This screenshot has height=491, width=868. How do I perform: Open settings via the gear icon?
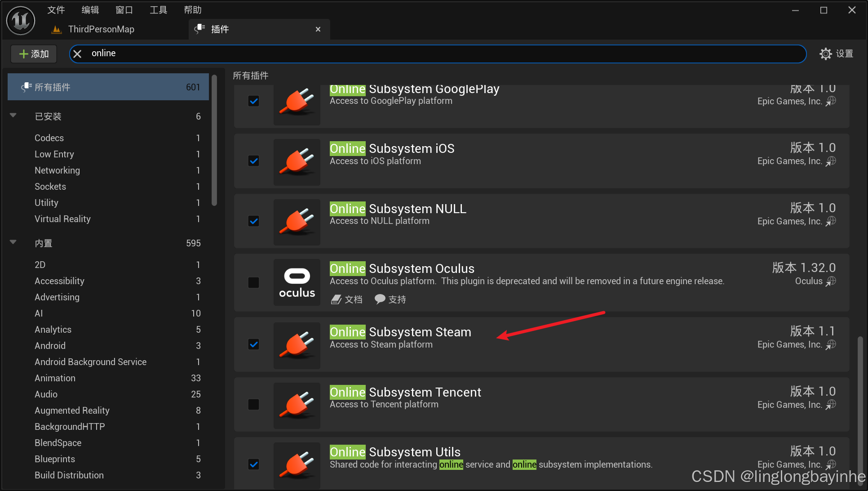(x=825, y=54)
